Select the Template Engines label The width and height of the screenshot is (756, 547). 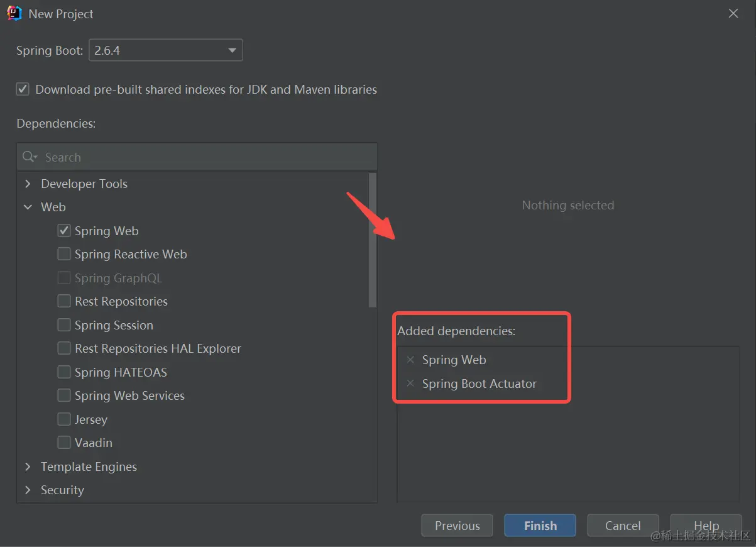[x=89, y=467]
